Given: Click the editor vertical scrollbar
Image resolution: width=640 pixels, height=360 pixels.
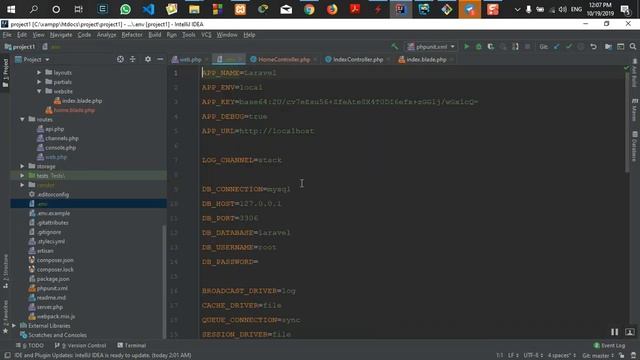Looking at the screenshot, I should coord(627,122).
